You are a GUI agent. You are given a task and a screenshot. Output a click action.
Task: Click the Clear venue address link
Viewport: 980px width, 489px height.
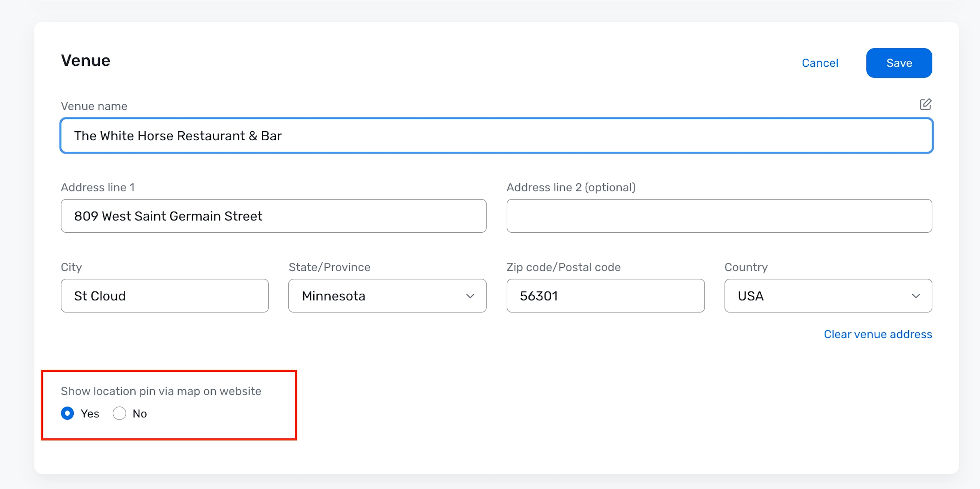point(878,334)
